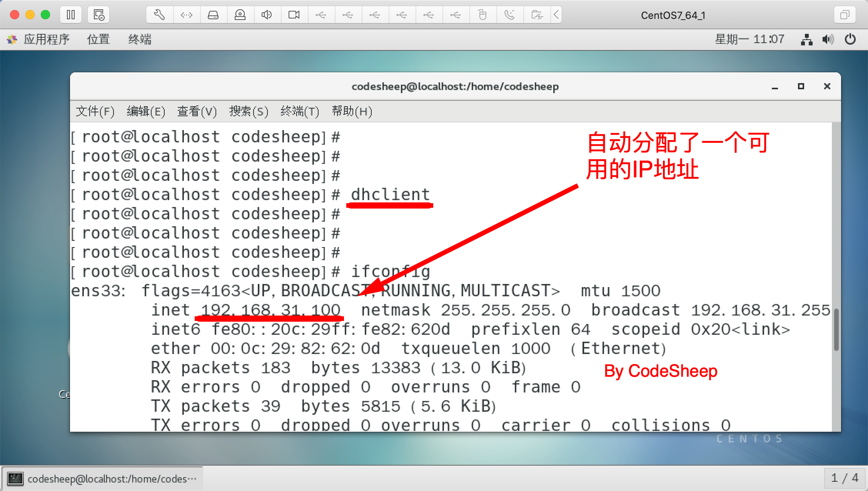Click the terminal vertical scrollbar handle
This screenshot has width=868, height=491.
point(836,329)
